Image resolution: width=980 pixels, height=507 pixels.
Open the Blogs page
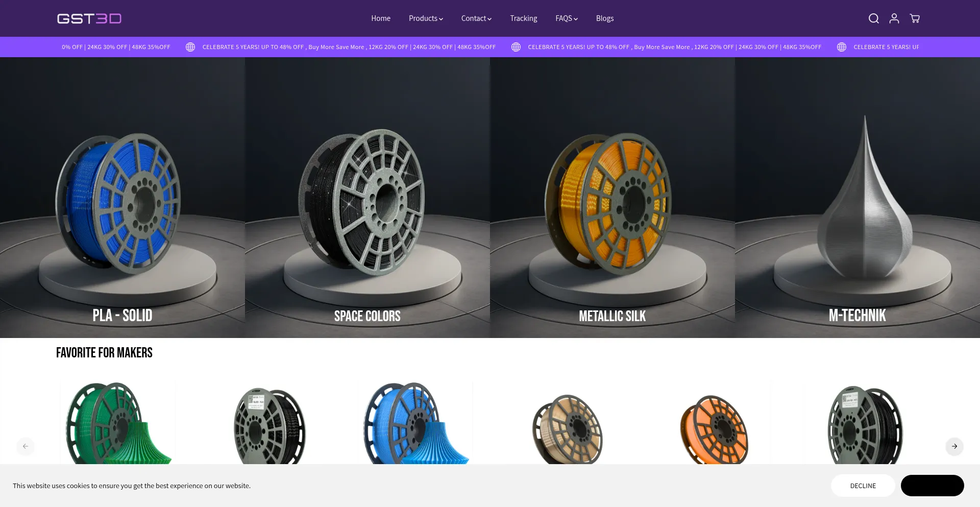(x=605, y=18)
